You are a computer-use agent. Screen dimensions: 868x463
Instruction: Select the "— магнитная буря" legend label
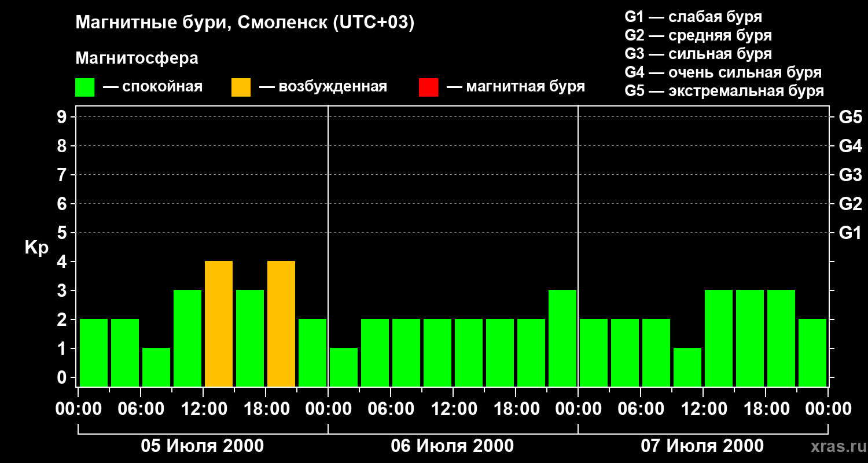[516, 87]
